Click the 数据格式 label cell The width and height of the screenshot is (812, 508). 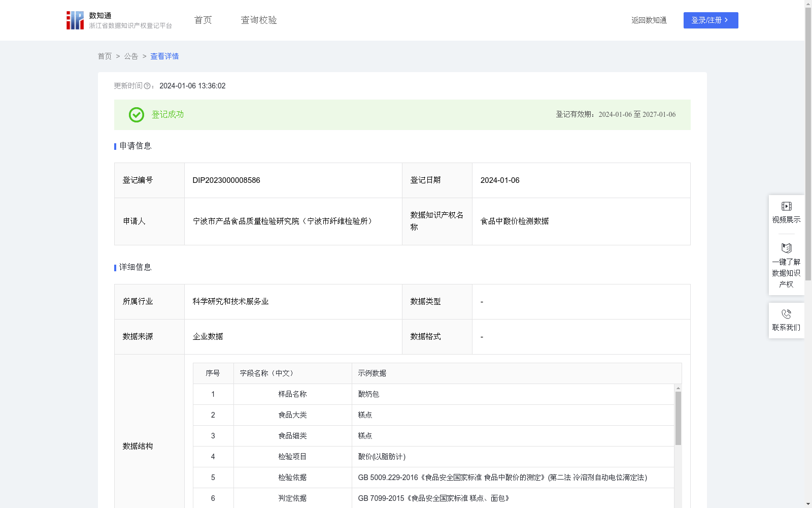(x=437, y=337)
